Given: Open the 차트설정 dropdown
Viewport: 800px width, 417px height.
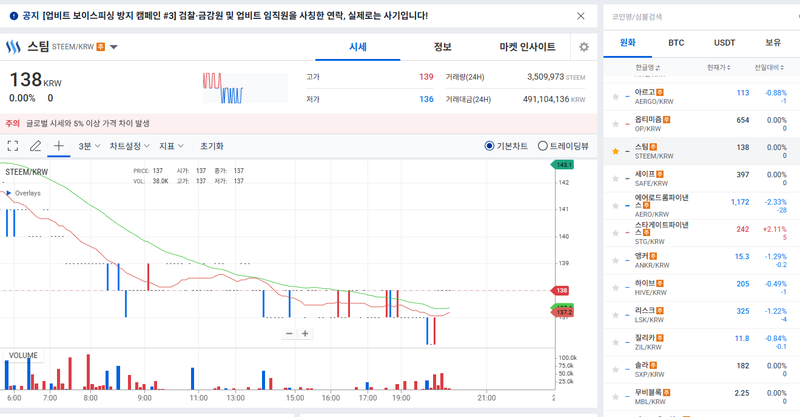Looking at the screenshot, I should (x=129, y=146).
